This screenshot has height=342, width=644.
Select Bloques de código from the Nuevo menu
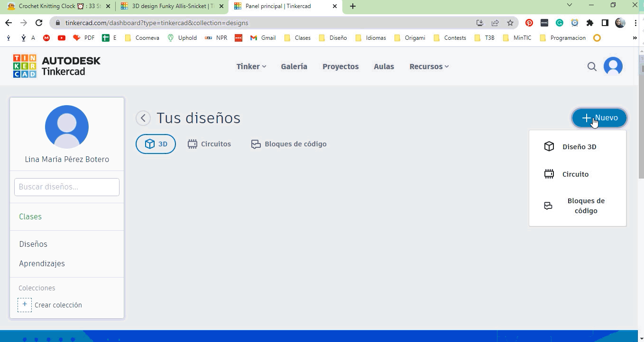[586, 206]
